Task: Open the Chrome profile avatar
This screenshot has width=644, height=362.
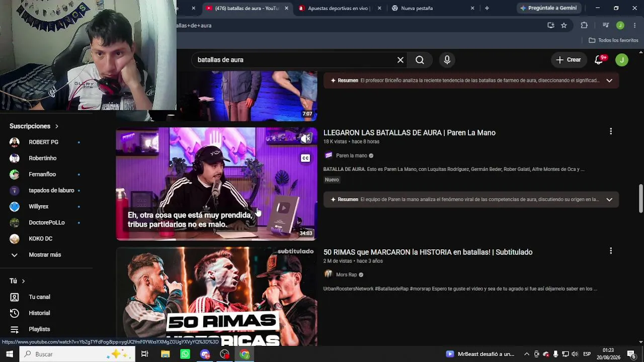Action: (x=620, y=25)
